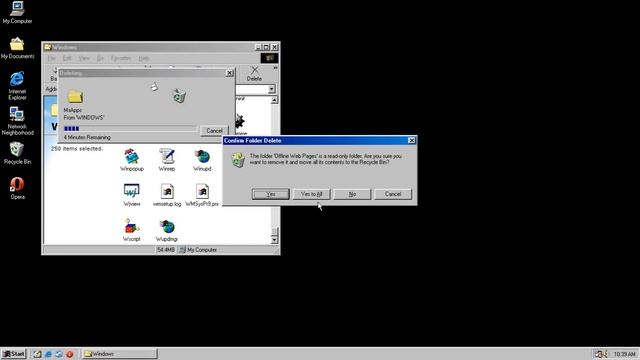
Task: Select the WMSysPr9.prx file icon
Action: click(202, 192)
